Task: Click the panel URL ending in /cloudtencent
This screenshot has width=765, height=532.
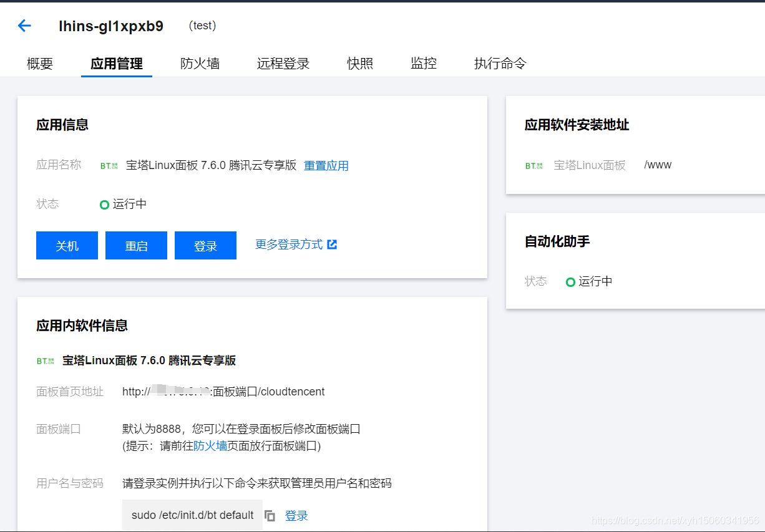Action: [x=223, y=392]
